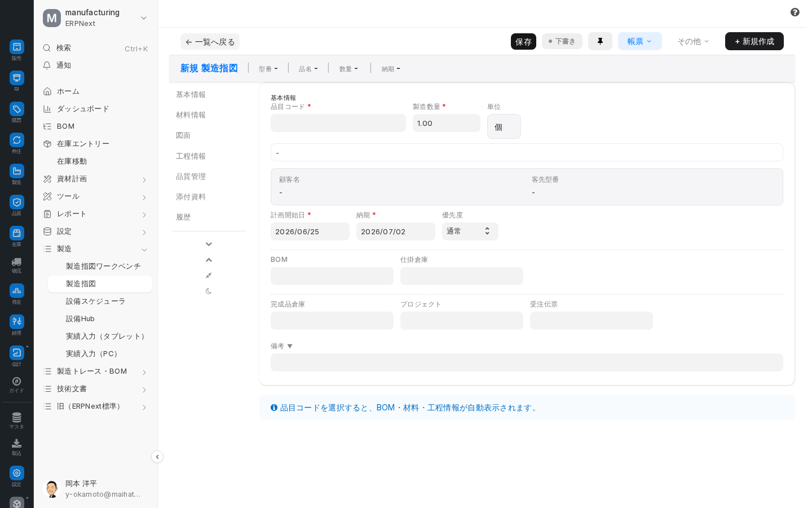Open BOM in sidebar
This screenshot has width=812, height=508.
[96, 126]
